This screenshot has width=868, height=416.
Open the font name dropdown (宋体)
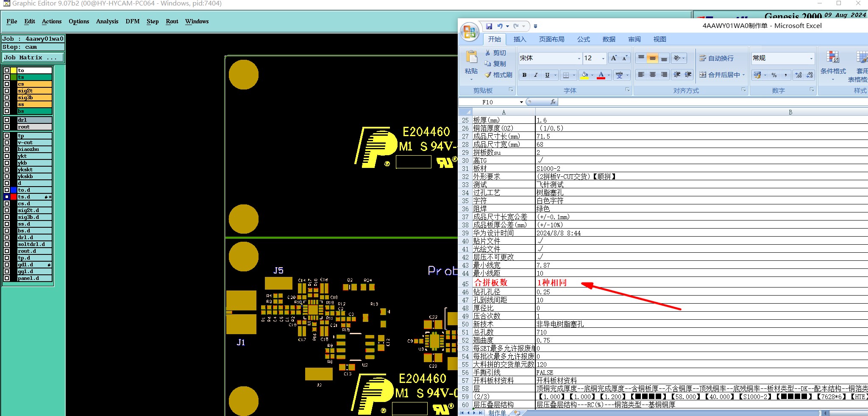click(579, 58)
